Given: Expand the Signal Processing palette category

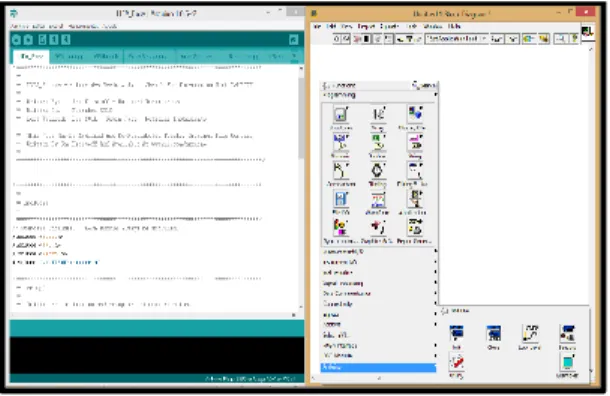Looking at the screenshot, I should 379,283.
